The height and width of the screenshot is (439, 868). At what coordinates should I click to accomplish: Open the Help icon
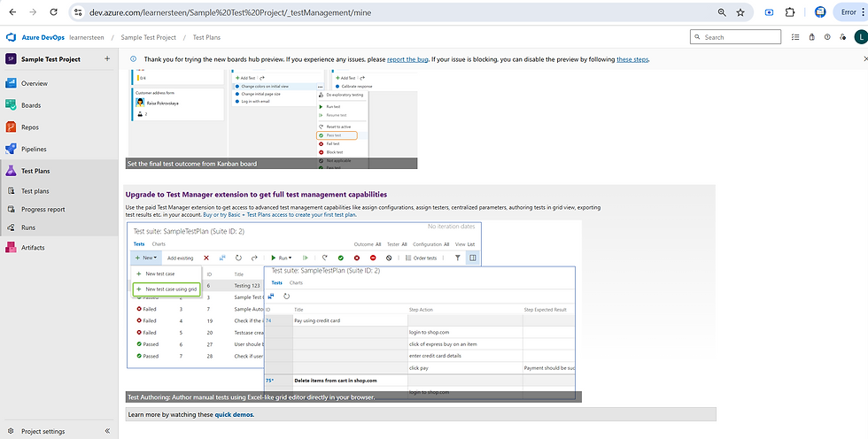coord(827,37)
